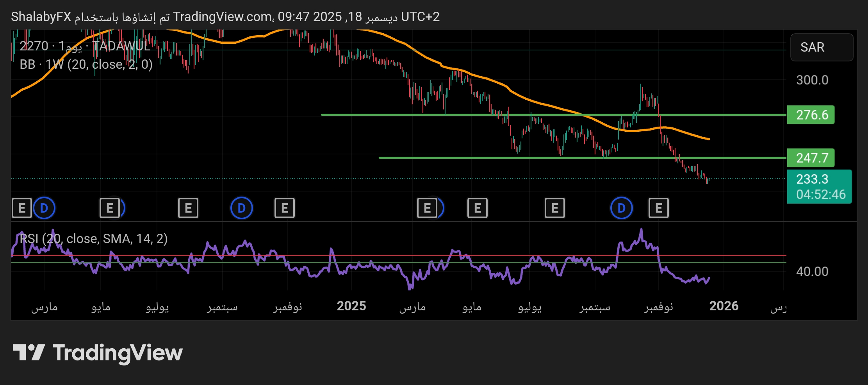
Task: Select the earnings marker between July and September 2024
Action: [x=188, y=208]
